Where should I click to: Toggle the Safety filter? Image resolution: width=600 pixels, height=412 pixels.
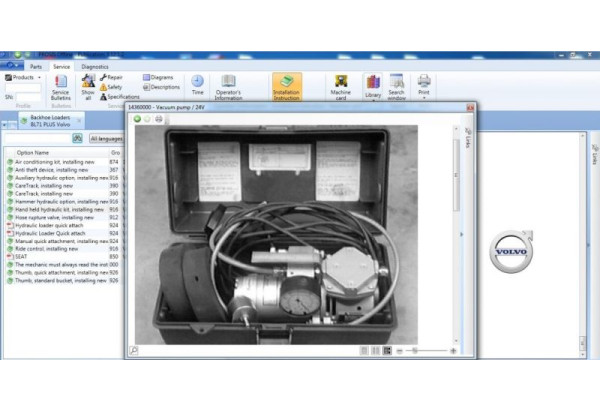[x=113, y=87]
